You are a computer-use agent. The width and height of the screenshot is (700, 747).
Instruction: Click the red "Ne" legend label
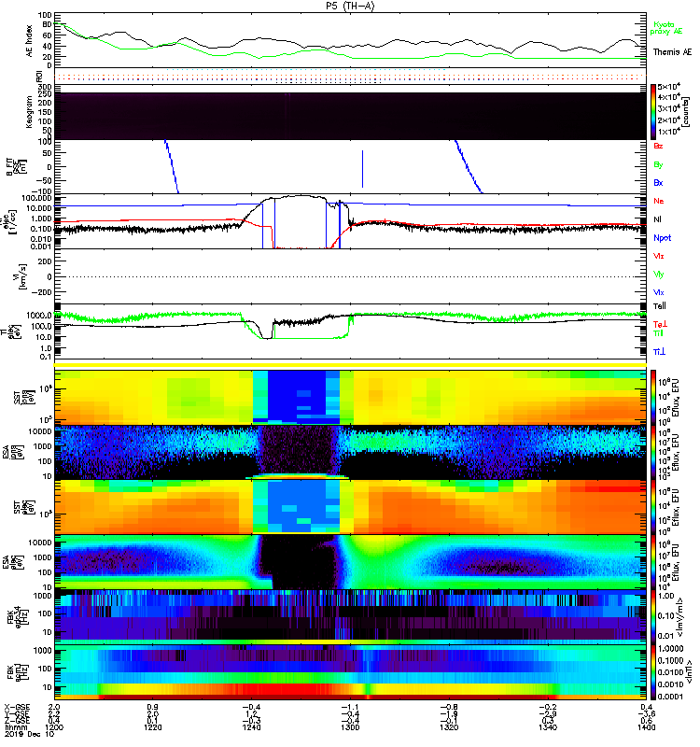pyautogui.click(x=658, y=201)
